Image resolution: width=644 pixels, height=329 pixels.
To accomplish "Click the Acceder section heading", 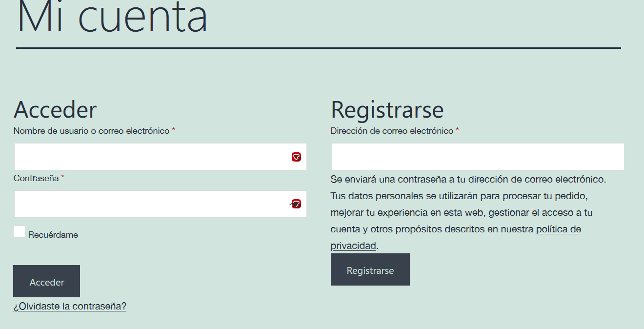I will click(x=55, y=109).
